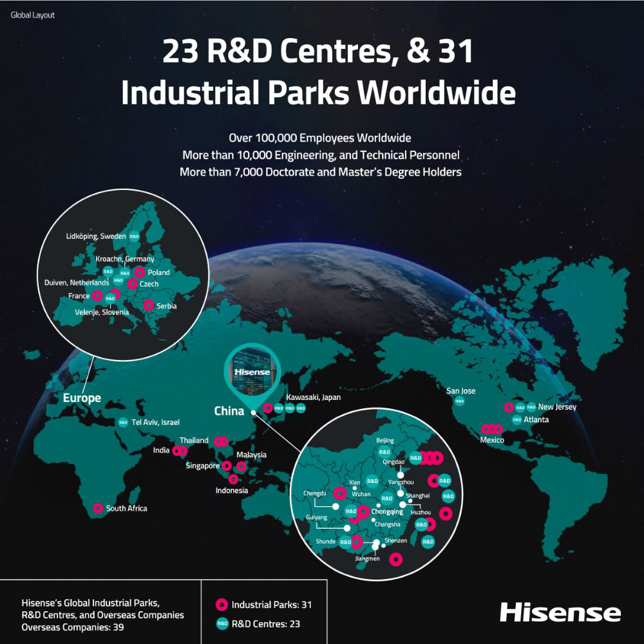Click the "India" label

point(162,450)
